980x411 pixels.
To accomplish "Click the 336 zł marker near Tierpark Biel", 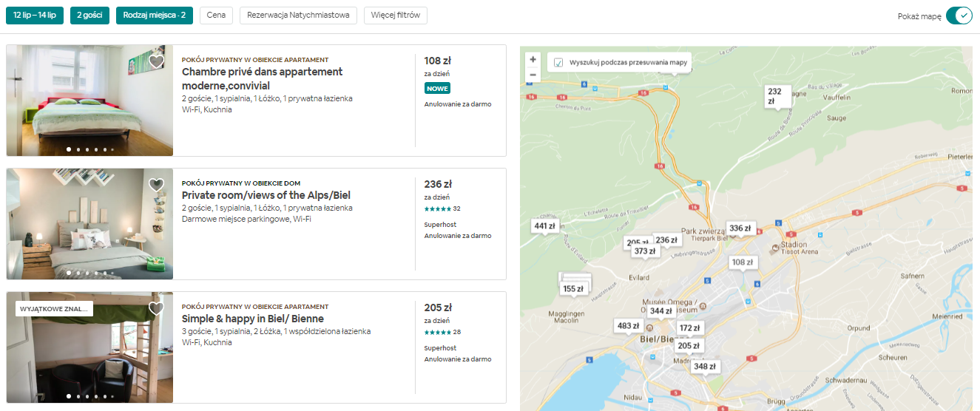I will coord(740,228).
